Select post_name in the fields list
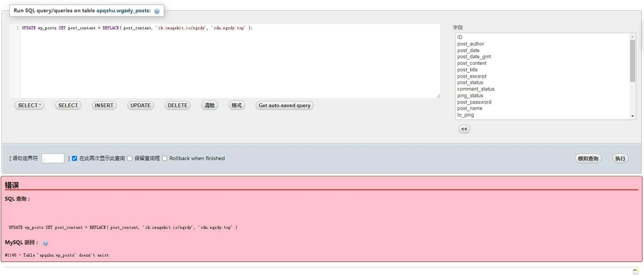Screen dimensions: 644x277 click(x=543, y=108)
